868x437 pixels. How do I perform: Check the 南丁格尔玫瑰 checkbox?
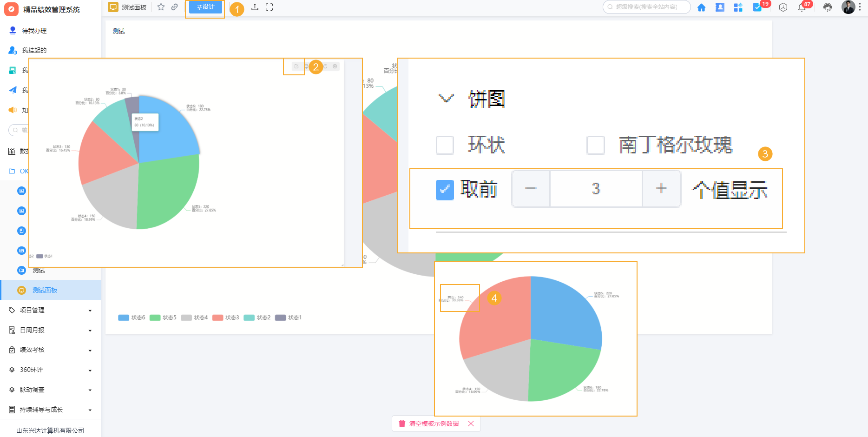595,145
